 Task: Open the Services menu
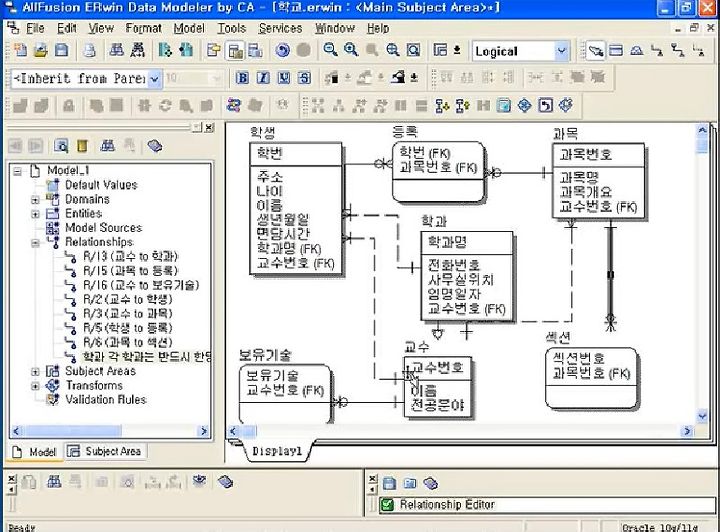coord(281,28)
